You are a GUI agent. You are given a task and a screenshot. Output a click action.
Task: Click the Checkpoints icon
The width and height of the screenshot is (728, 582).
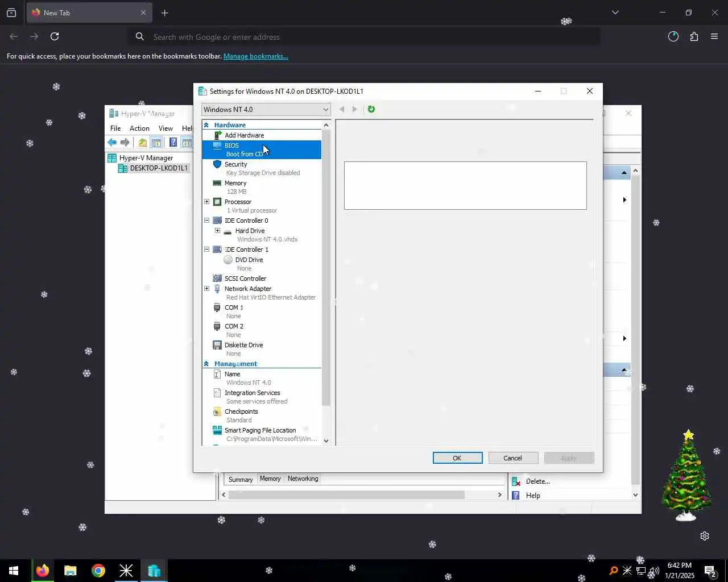(x=217, y=411)
